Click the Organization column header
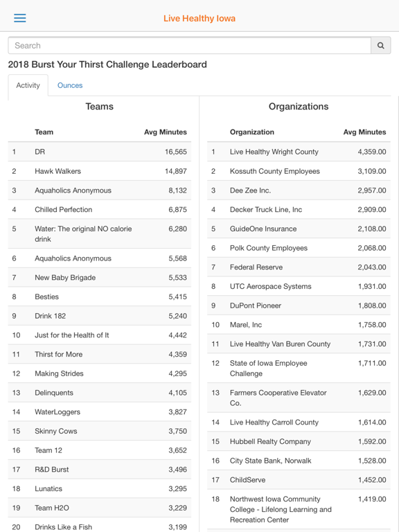The image size is (399, 532). point(252,132)
